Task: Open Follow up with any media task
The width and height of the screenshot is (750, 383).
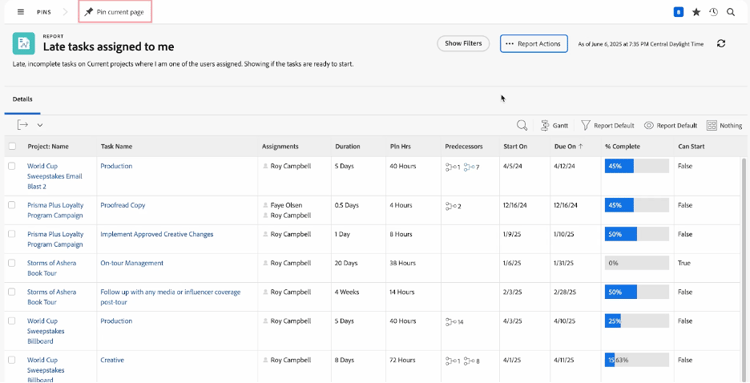Action: (170, 297)
